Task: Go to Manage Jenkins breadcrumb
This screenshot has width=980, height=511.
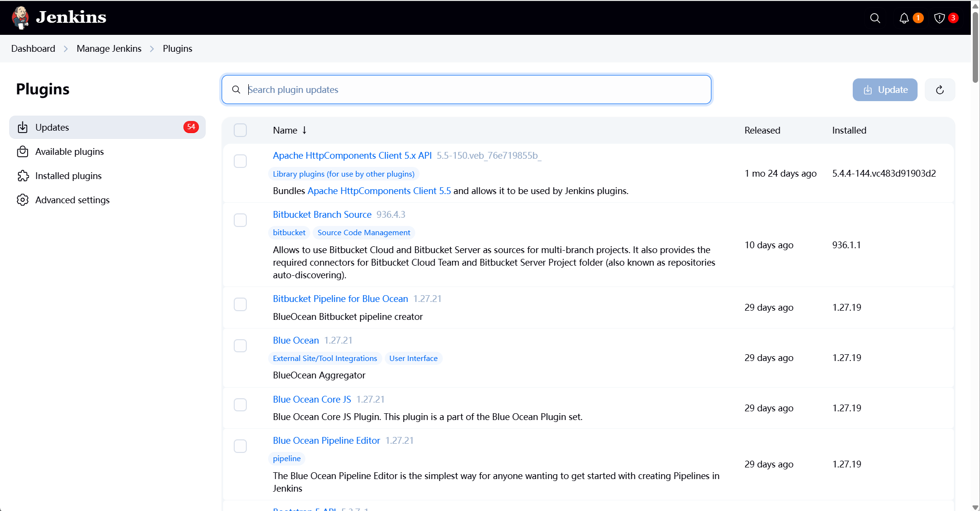Action: 109,48
